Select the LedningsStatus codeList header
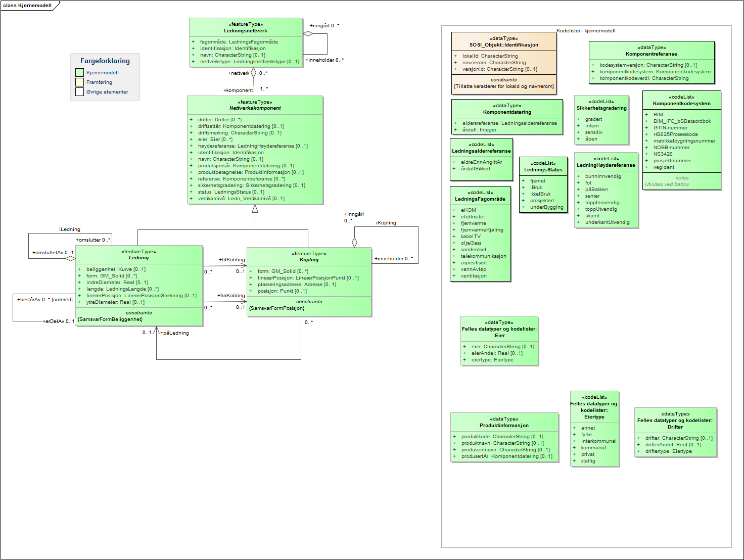This screenshot has height=560, width=744. point(543,166)
